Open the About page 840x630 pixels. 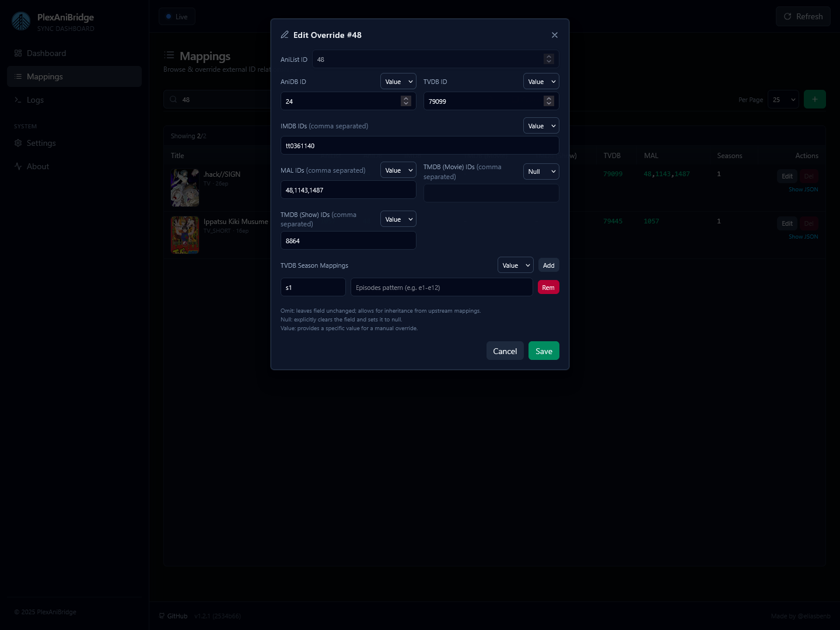(74, 166)
